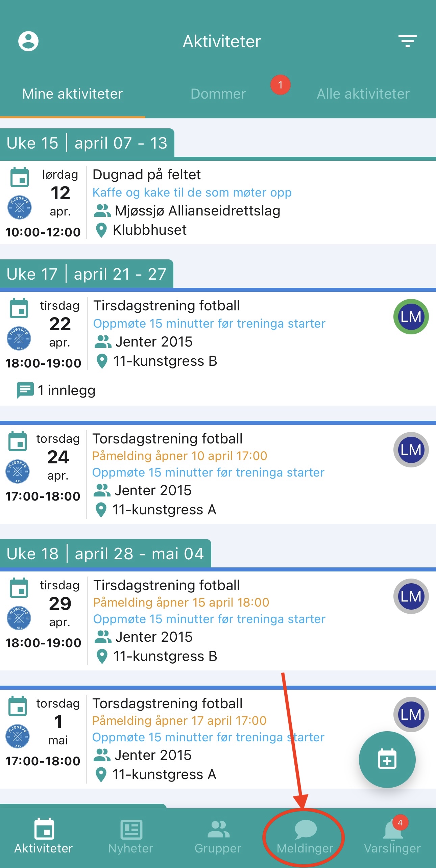This screenshot has width=436, height=868.
Task: Open the activity filter icon
Action: 407,41
